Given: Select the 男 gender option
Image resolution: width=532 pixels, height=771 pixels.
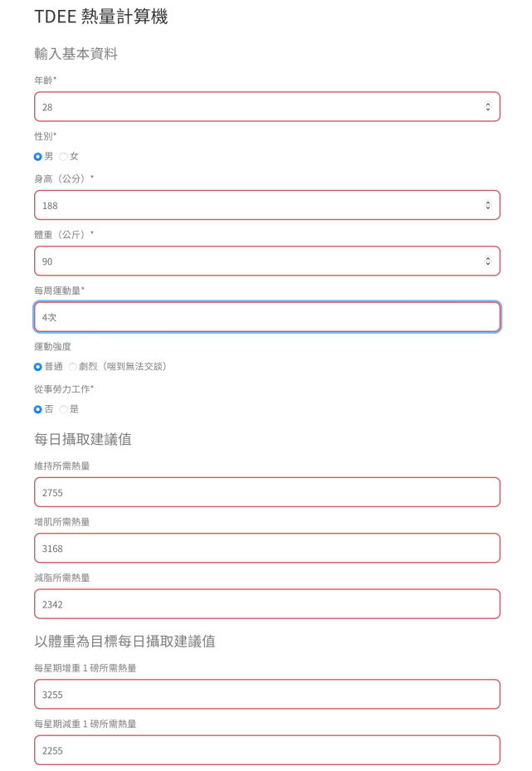Looking at the screenshot, I should [x=36, y=156].
